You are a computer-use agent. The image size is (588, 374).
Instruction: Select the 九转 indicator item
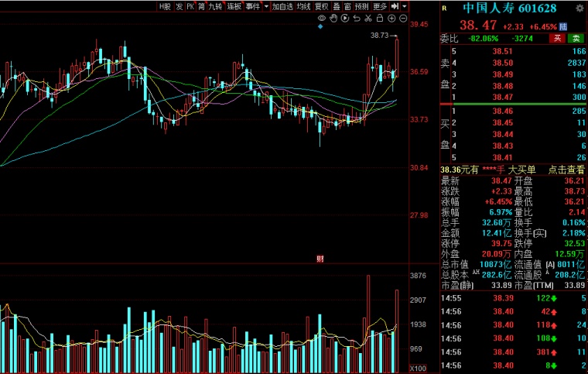(215, 6)
